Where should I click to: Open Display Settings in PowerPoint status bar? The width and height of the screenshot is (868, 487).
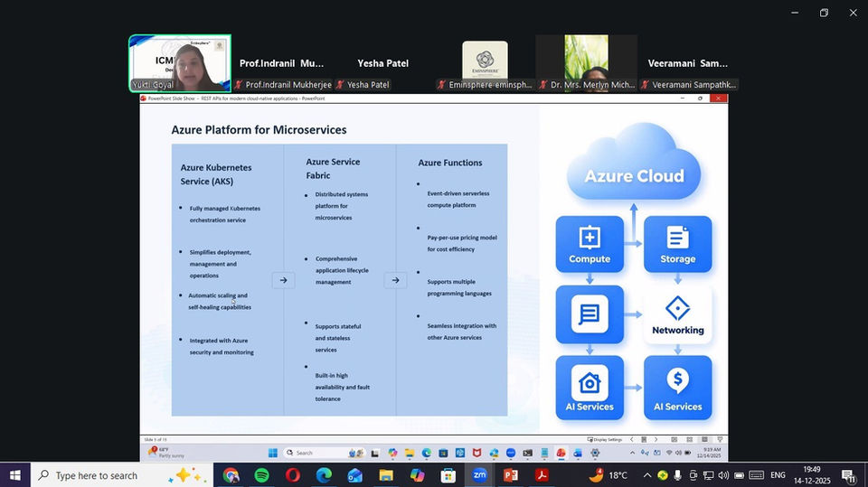[605, 439]
